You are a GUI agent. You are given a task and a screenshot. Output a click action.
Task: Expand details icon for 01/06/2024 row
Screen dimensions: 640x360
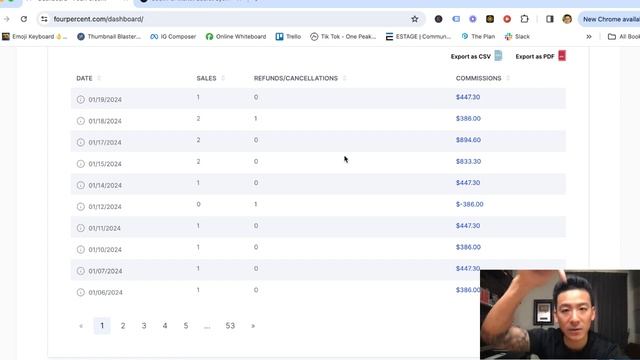81,292
